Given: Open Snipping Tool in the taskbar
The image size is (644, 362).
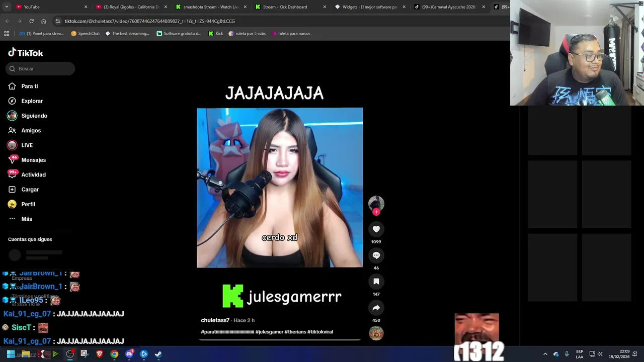Looking at the screenshot, I should point(84,354).
